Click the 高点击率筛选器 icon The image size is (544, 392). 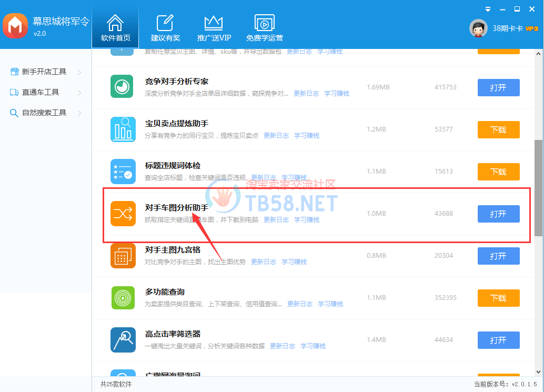(122, 340)
